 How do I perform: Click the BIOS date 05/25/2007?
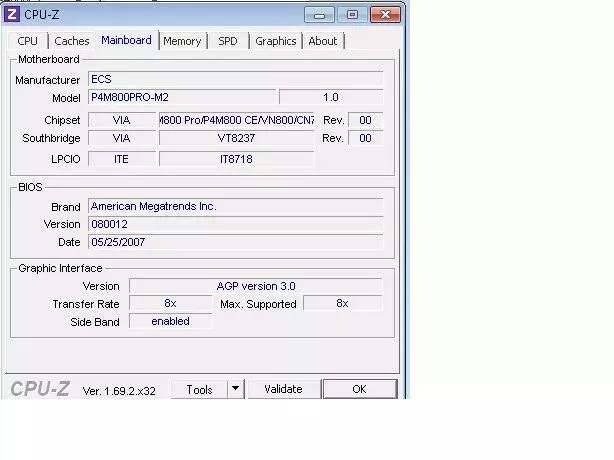tap(235, 242)
